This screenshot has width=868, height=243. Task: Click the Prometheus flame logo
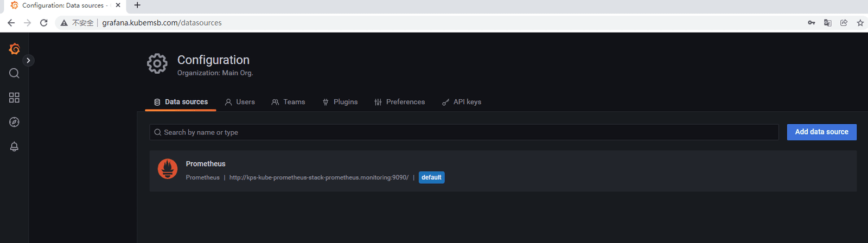tap(168, 169)
